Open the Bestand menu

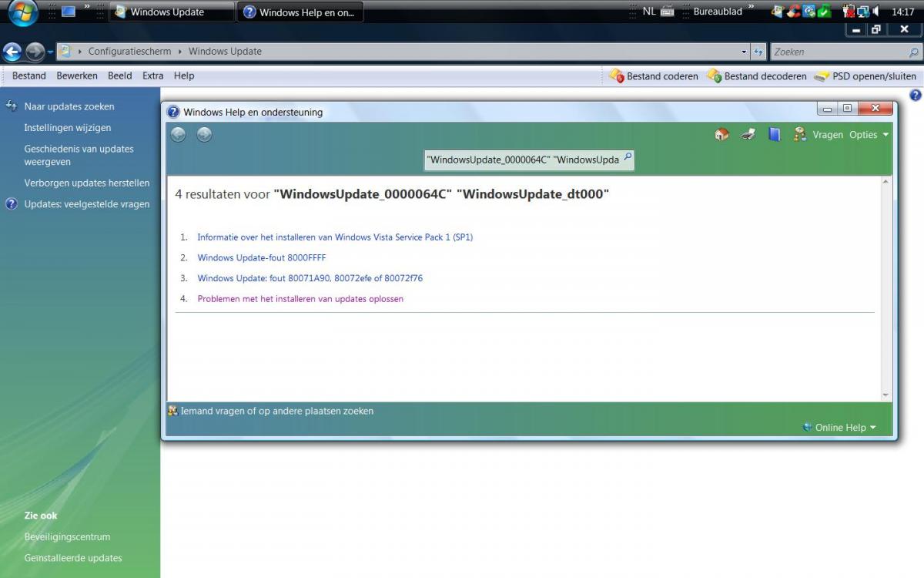pos(29,76)
